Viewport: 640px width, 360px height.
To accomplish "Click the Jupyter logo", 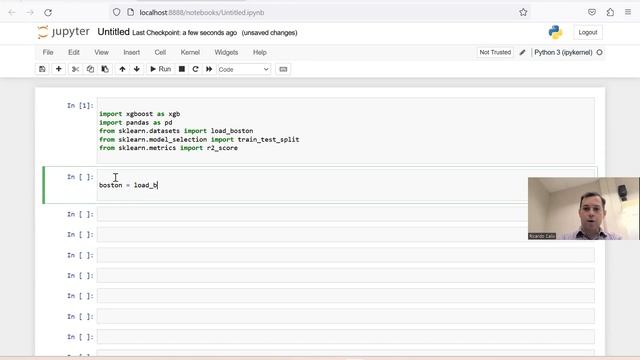I will pyautogui.click(x=63, y=32).
